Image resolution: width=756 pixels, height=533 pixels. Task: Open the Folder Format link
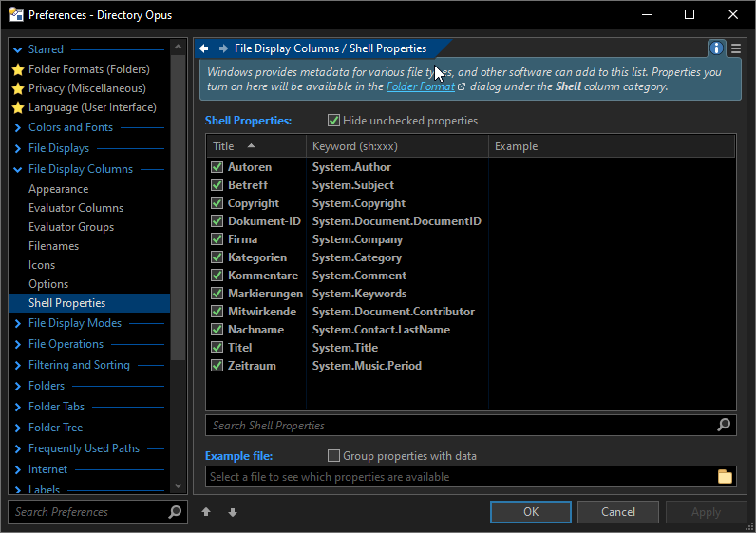tap(421, 86)
